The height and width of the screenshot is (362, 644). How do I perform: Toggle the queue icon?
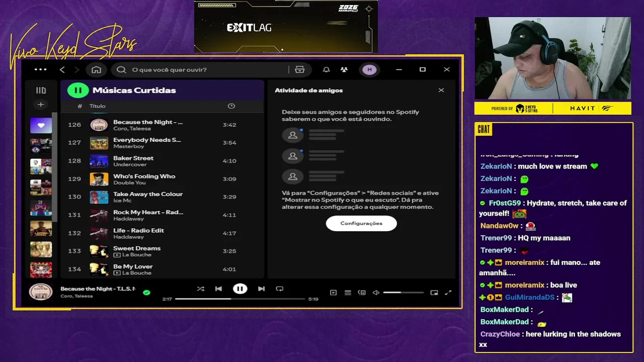[x=348, y=293]
